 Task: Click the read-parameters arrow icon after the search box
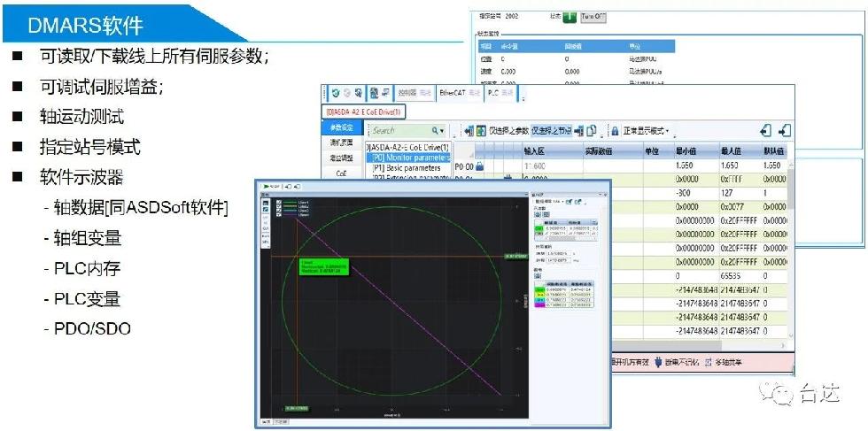coord(469,131)
